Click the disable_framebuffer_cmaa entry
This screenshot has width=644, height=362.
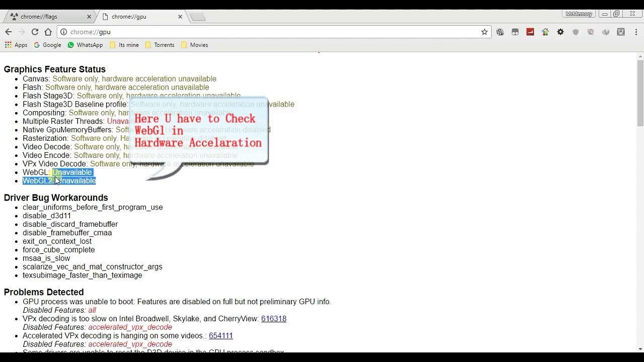point(67,233)
